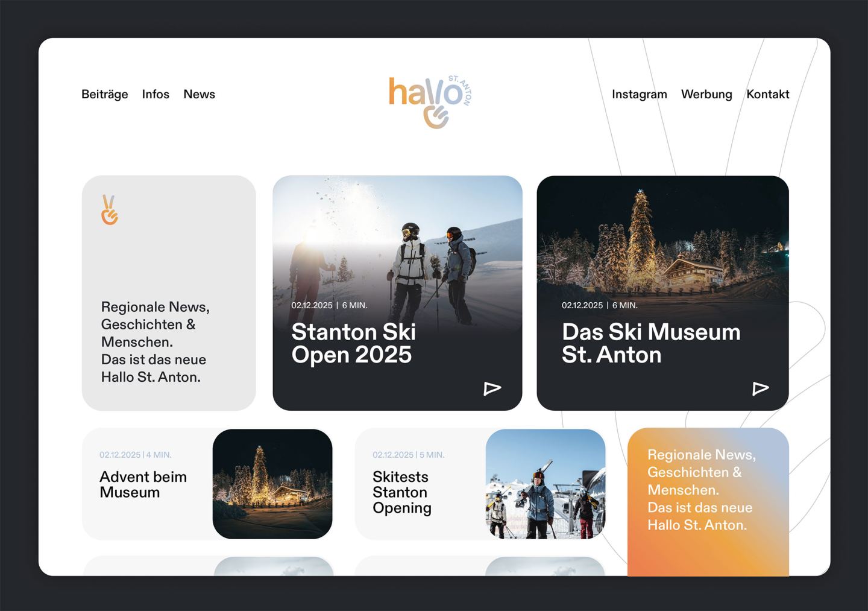Go to the Infos page
This screenshot has width=868, height=611.
pyautogui.click(x=156, y=94)
